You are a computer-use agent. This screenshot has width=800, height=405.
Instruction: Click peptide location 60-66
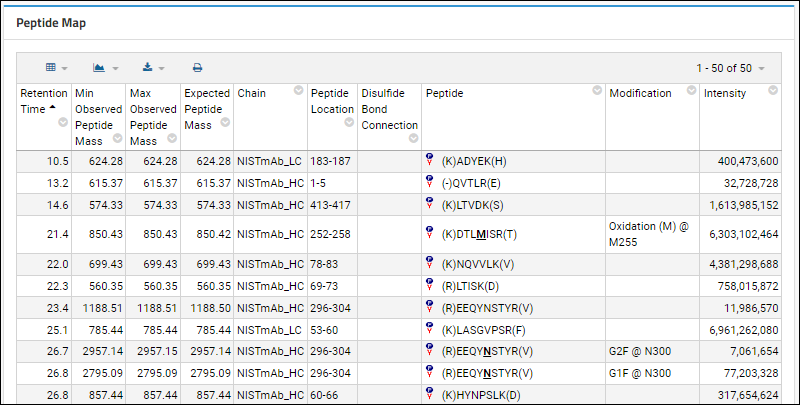tap(324, 395)
